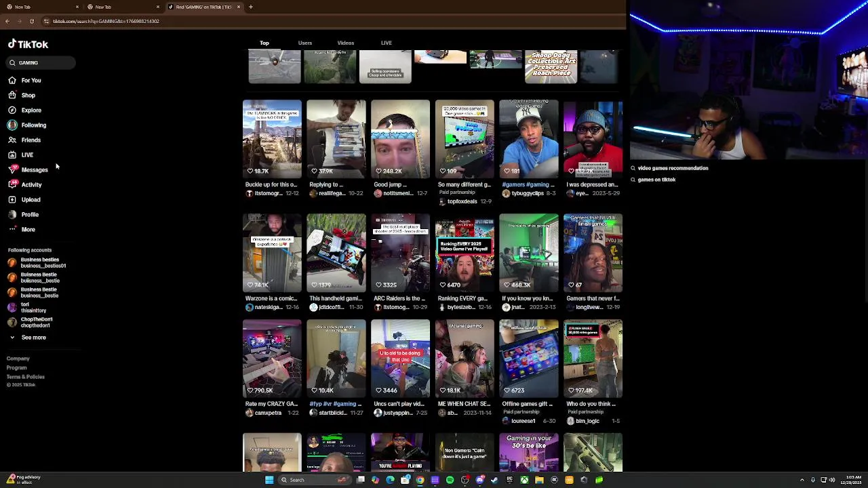
Task: Open the 'Uncs can't play vid...' video
Action: [400, 359]
